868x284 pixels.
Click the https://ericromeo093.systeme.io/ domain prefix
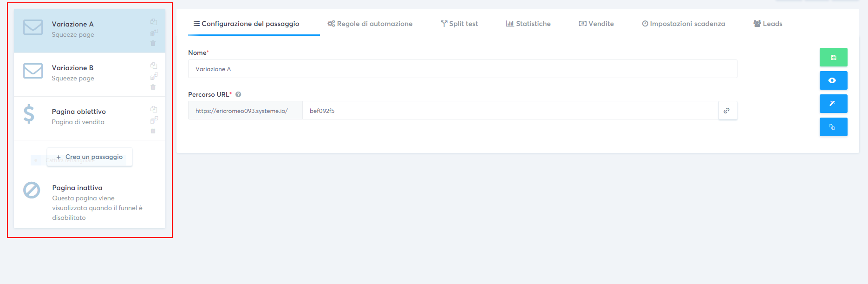[x=245, y=111]
